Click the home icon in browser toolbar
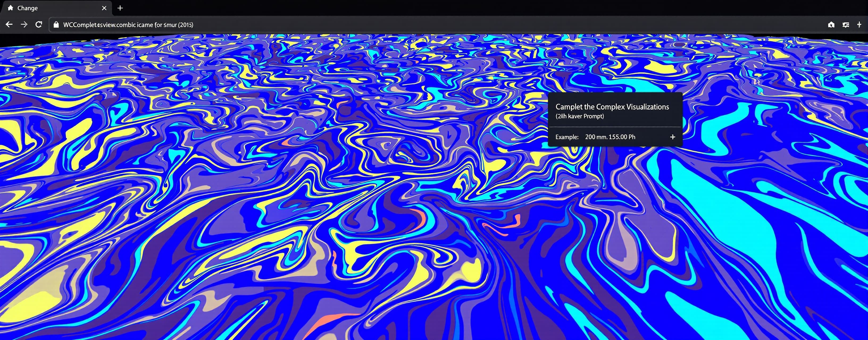The image size is (868, 340). tap(831, 25)
